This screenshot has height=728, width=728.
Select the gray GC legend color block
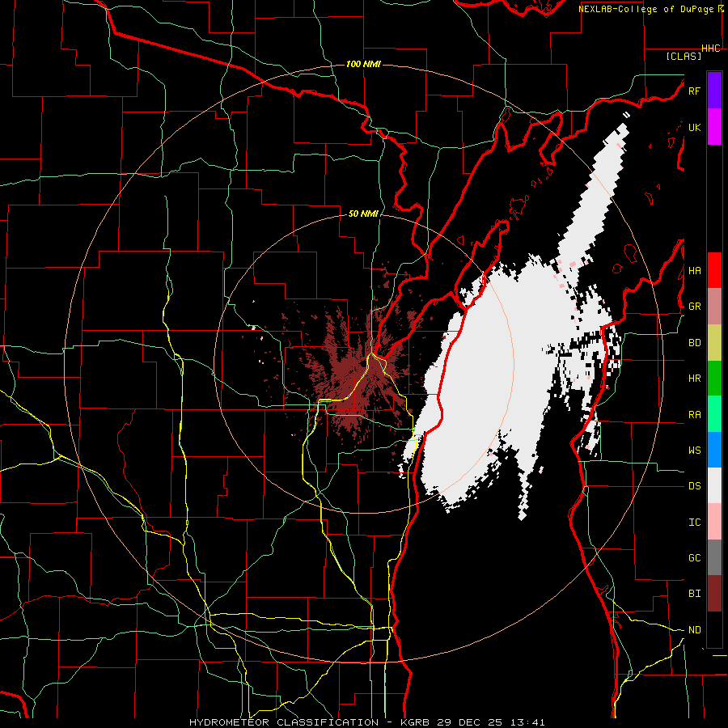714,557
